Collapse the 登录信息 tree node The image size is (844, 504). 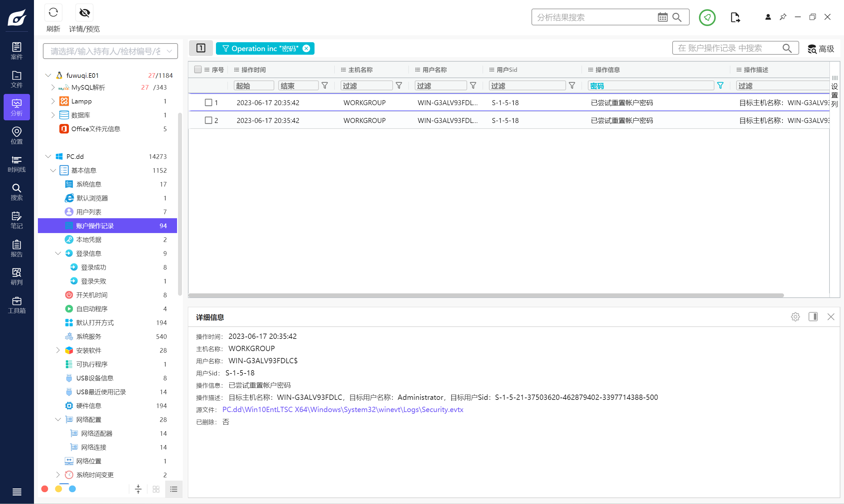coord(58,253)
